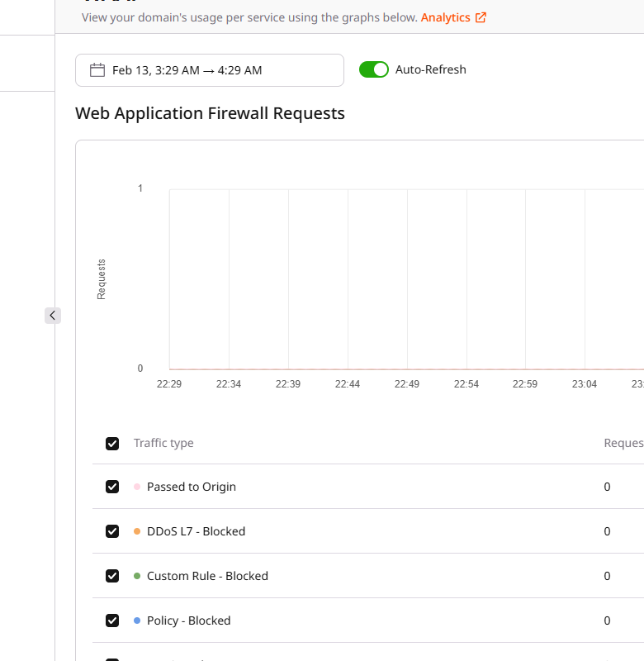Collapse the sidebar with the left chevron
Screen dimensions: 644x661
[x=53, y=315]
